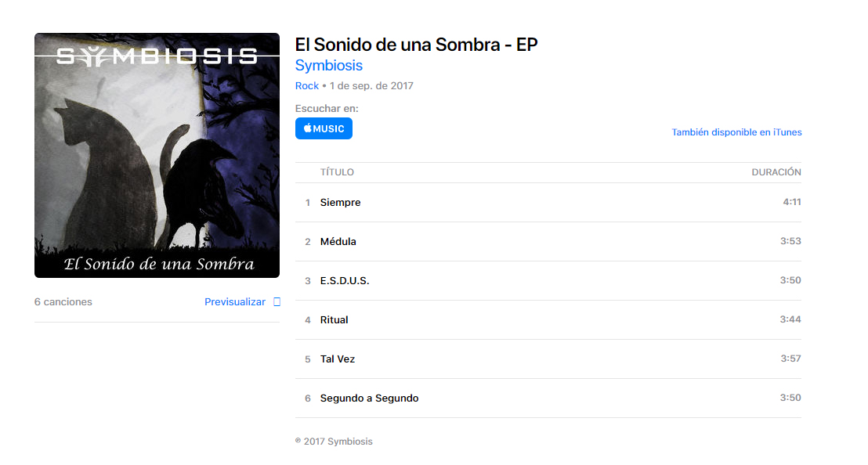Open the Symbiosis artist link
Screen dimensions: 868x465
pyautogui.click(x=328, y=65)
